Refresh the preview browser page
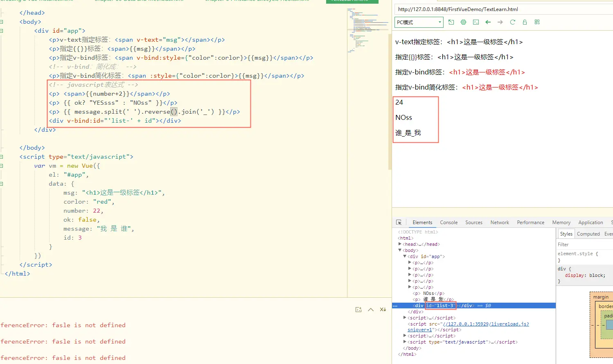This screenshot has height=364, width=613. tap(512, 22)
